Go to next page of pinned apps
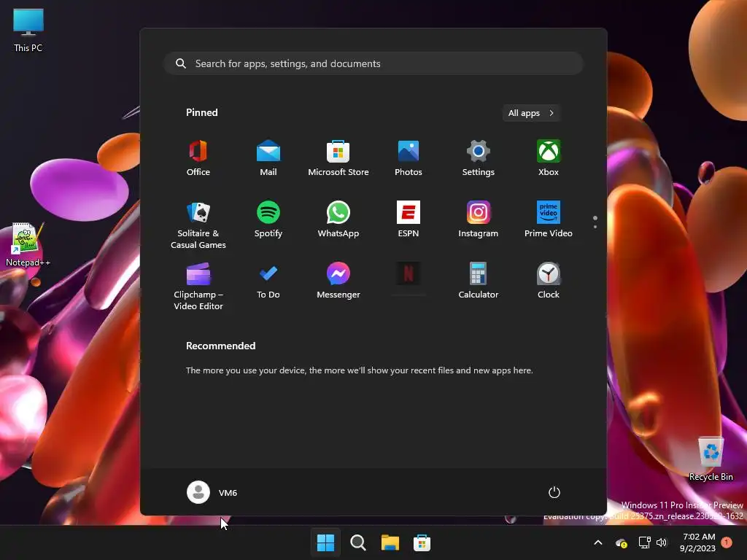 [595, 226]
